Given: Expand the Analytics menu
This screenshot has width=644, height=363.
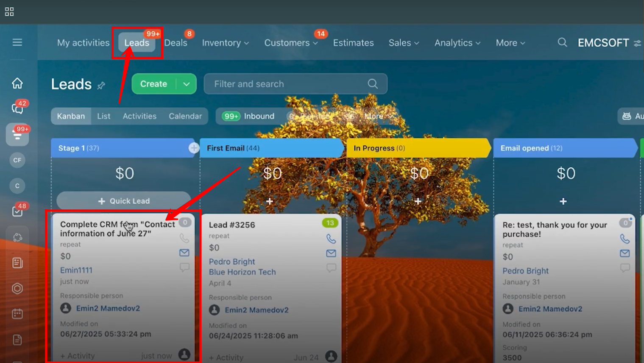Looking at the screenshot, I should point(457,43).
